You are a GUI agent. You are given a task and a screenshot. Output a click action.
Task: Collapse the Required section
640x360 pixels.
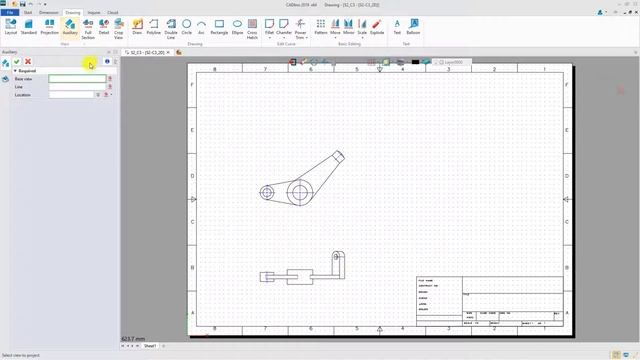(16, 71)
